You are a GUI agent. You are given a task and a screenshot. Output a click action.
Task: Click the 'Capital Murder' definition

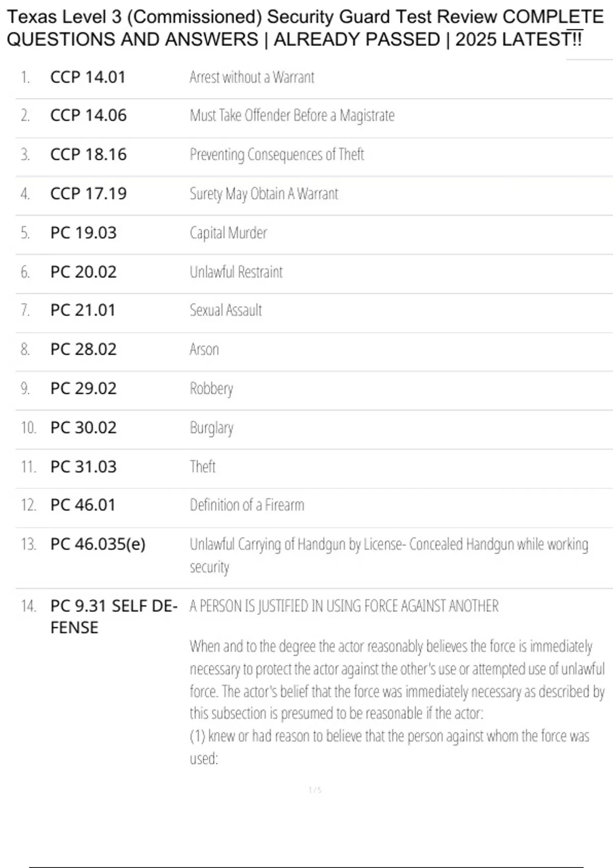pyautogui.click(x=228, y=233)
